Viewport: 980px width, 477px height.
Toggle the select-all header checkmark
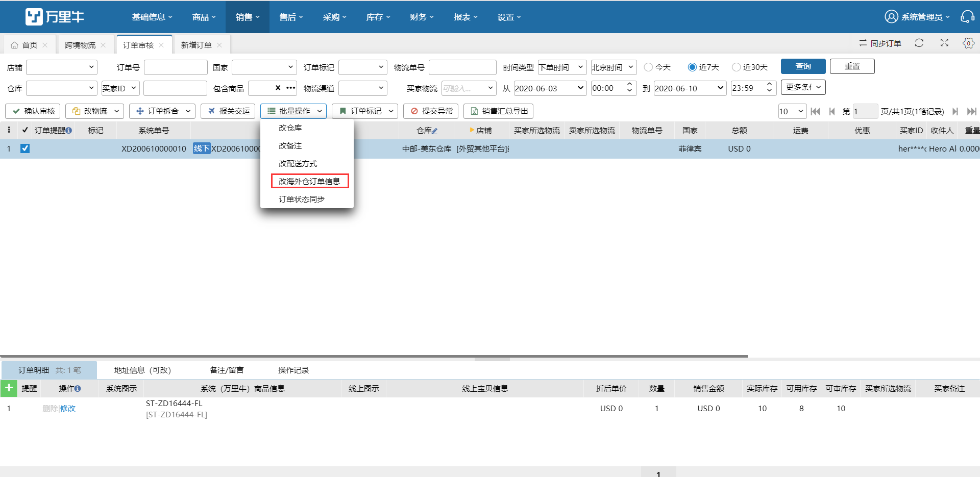tap(25, 130)
